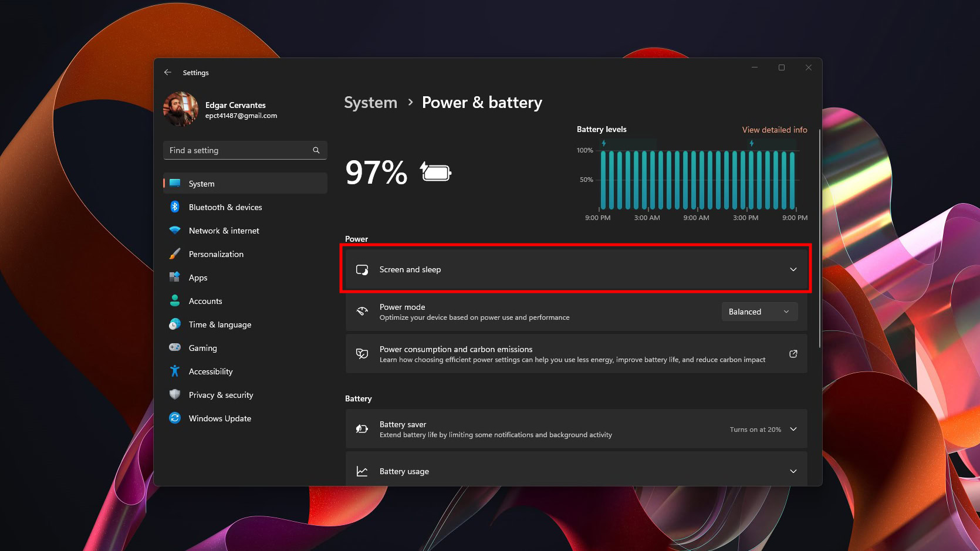This screenshot has height=551, width=980.
Task: Select System in the sidebar
Action: tap(245, 184)
